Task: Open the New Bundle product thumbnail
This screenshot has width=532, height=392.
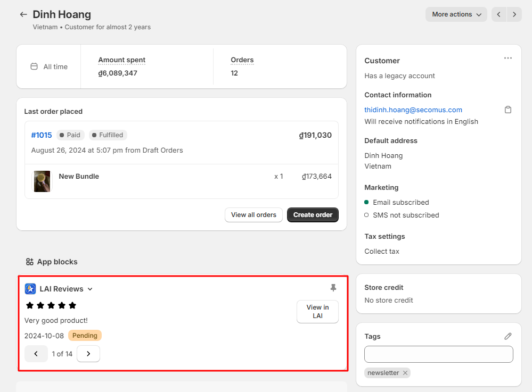Action: pos(42,181)
